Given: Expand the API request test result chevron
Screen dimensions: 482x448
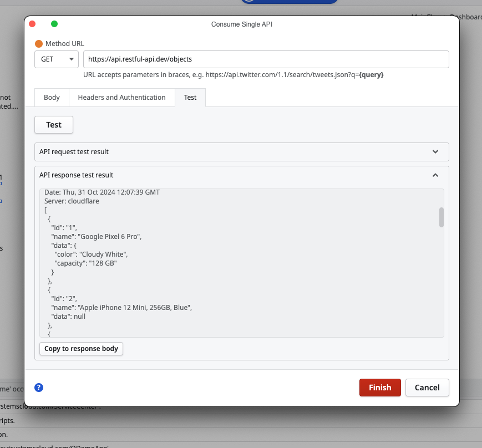Looking at the screenshot, I should [x=435, y=151].
